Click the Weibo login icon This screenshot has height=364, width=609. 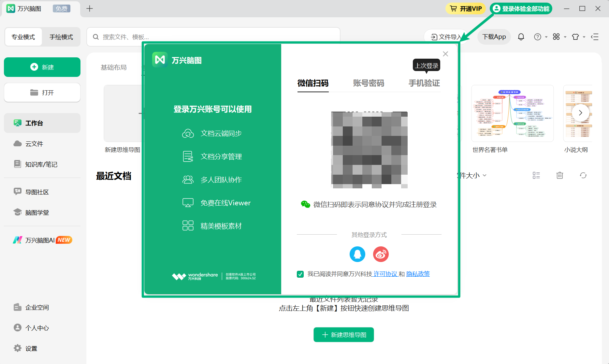click(x=381, y=254)
